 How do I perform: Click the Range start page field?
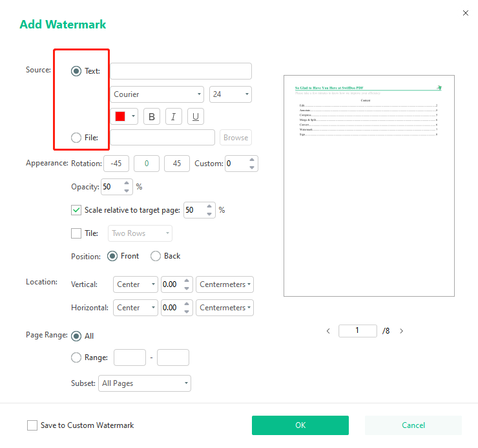(x=130, y=357)
